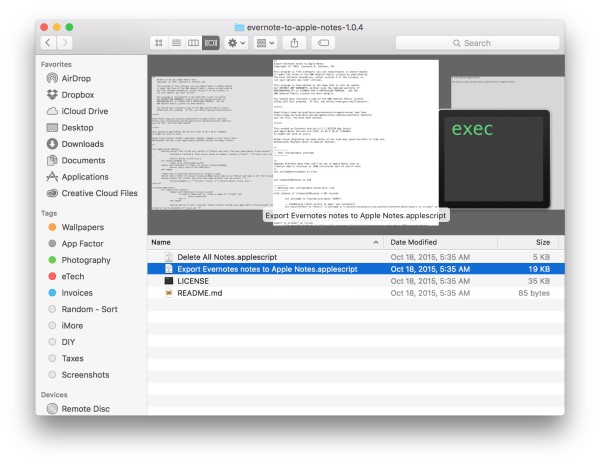This screenshot has height=466, width=600.
Task: Toggle sort direction via Name column caret
Action: coord(376,243)
